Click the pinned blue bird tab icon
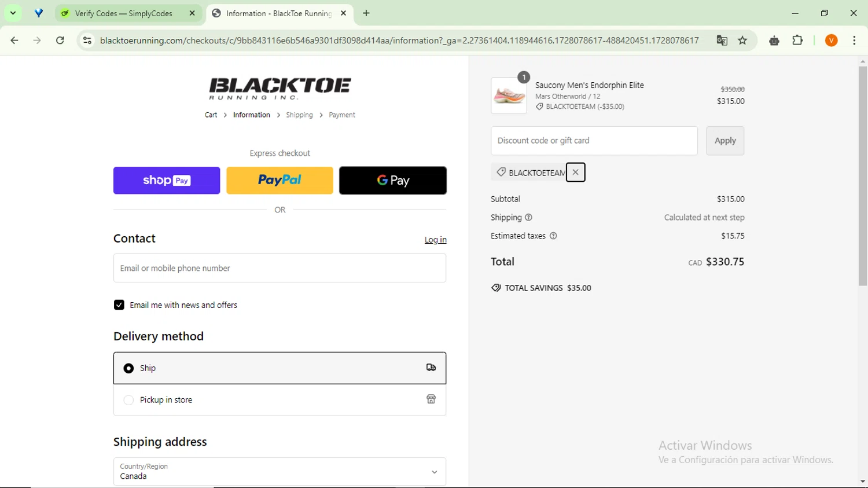The width and height of the screenshot is (868, 488). tap(39, 13)
